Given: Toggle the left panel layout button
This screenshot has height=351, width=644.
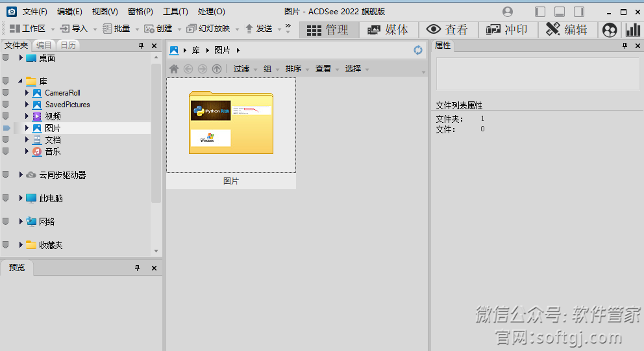Looking at the screenshot, I should (x=540, y=12).
